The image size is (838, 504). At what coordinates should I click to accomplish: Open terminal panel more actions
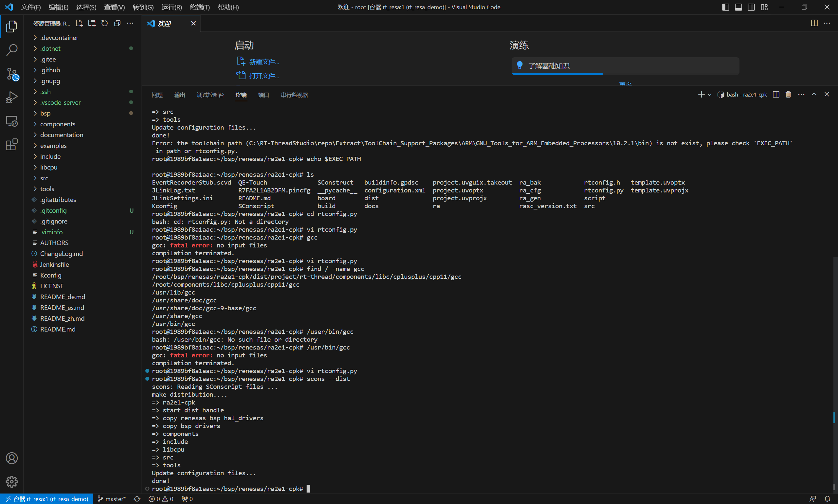coord(801,94)
